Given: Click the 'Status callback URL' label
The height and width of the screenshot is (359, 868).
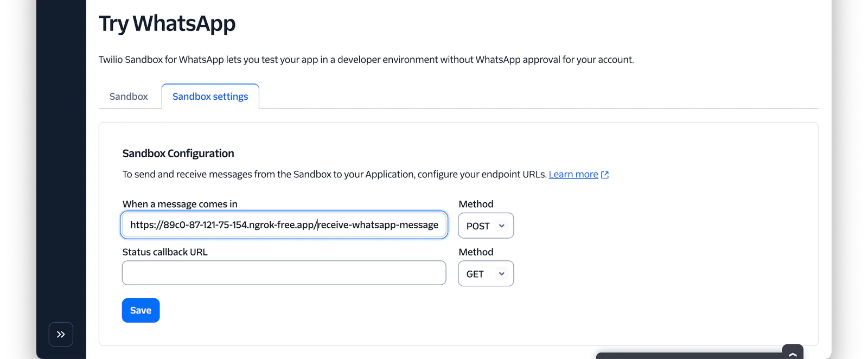Looking at the screenshot, I should point(165,252).
